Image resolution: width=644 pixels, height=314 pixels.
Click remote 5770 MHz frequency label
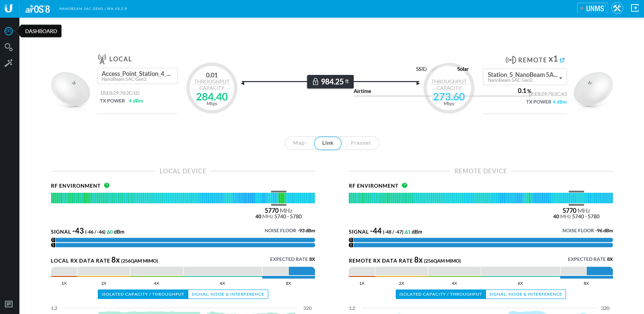[x=576, y=210]
